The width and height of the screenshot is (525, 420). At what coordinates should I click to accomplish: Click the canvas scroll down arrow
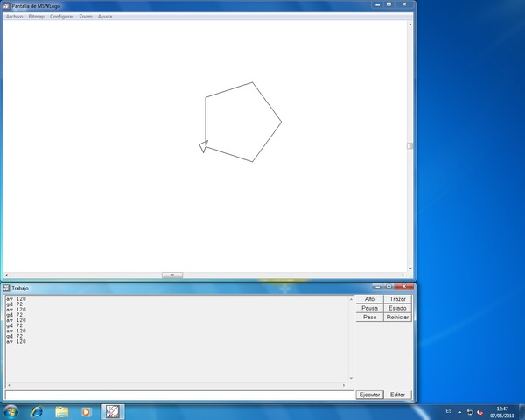(409, 269)
